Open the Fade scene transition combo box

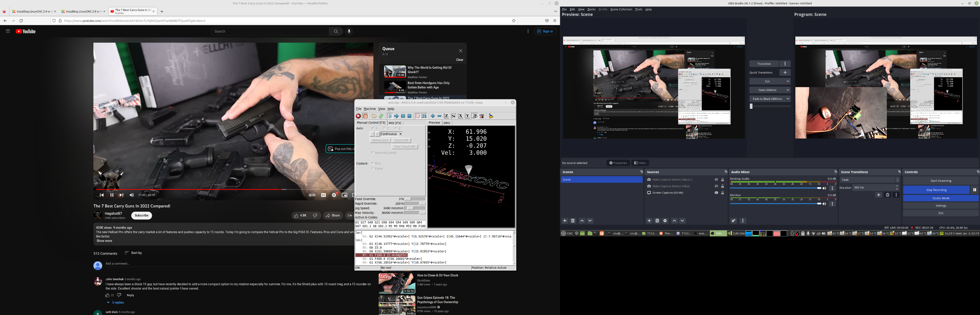coord(870,180)
